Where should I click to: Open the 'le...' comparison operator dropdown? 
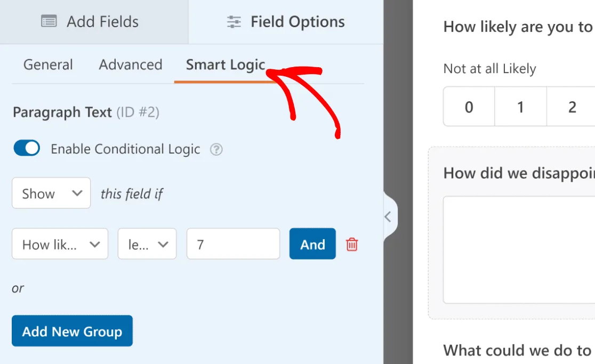tap(147, 244)
